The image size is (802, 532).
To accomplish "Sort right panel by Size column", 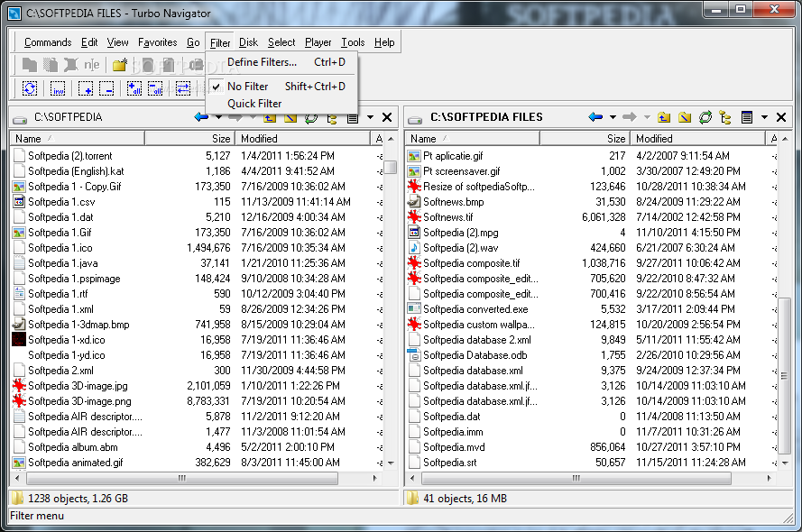I will [x=585, y=139].
